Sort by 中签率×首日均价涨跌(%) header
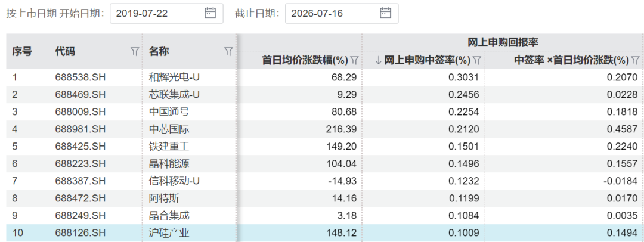Image resolution: width=644 pixels, height=242 pixels. click(x=572, y=60)
